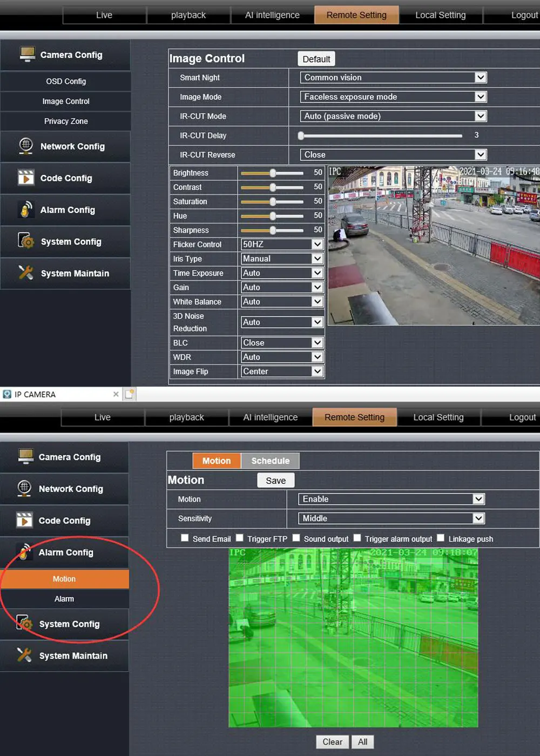The image size is (540, 756).
Task: Click Code Config film icon on Image Control page
Action: coord(26,177)
